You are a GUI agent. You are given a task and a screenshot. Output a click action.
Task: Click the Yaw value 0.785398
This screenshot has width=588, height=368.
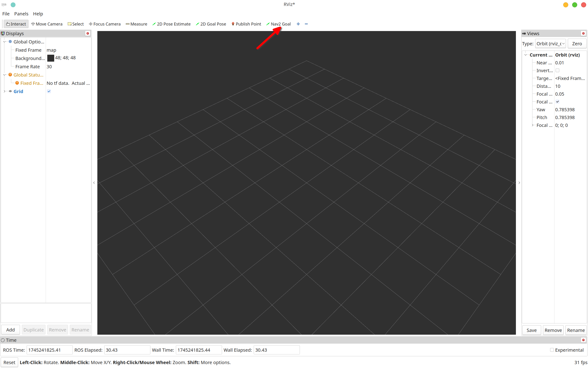[x=565, y=109]
